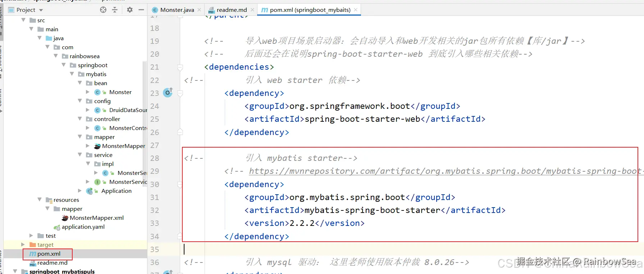The width and height of the screenshot is (644, 274).
Task: Fold the dependency block at line 23
Action: [180, 93]
